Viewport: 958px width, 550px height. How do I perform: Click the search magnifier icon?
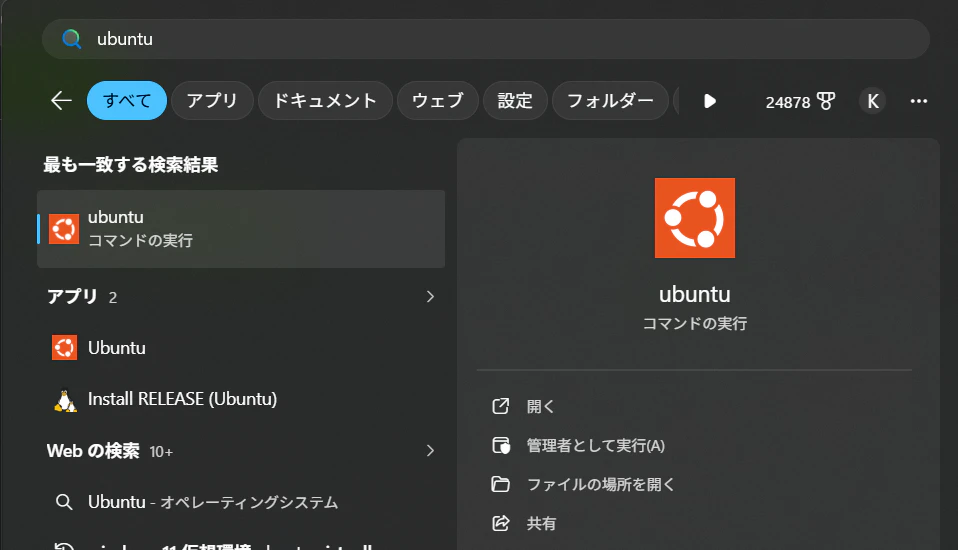click(x=71, y=39)
